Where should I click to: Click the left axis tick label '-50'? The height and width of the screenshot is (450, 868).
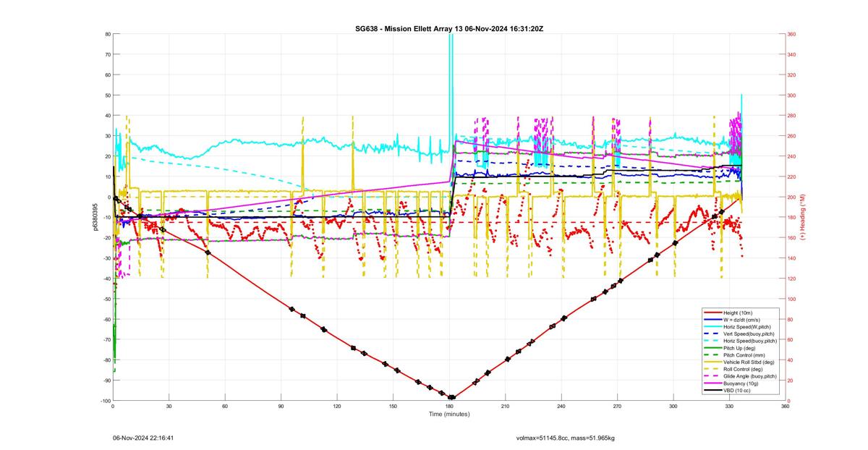(x=106, y=299)
